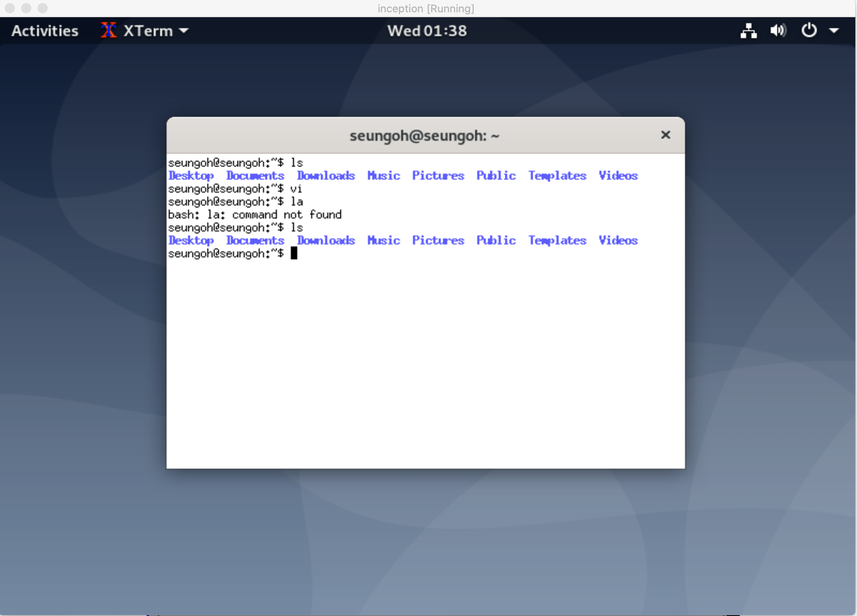Click Desktop in the last ls output
Image resolution: width=857 pixels, height=616 pixels.
(x=191, y=240)
